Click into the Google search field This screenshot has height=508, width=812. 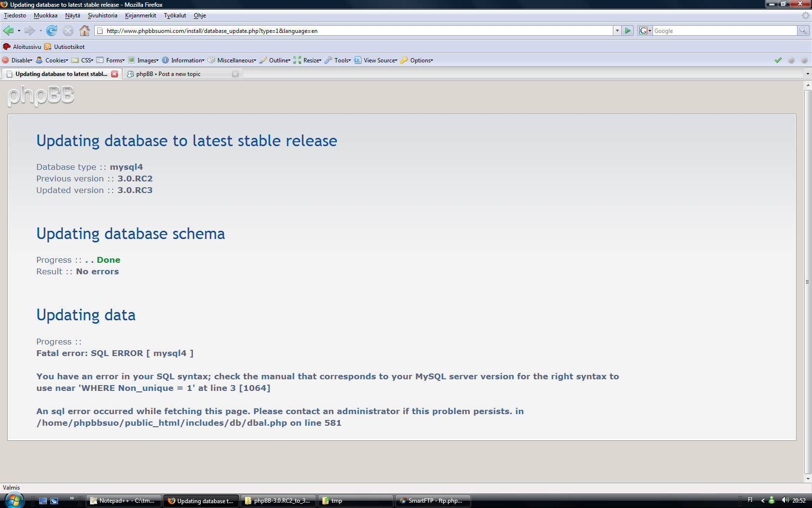[724, 31]
